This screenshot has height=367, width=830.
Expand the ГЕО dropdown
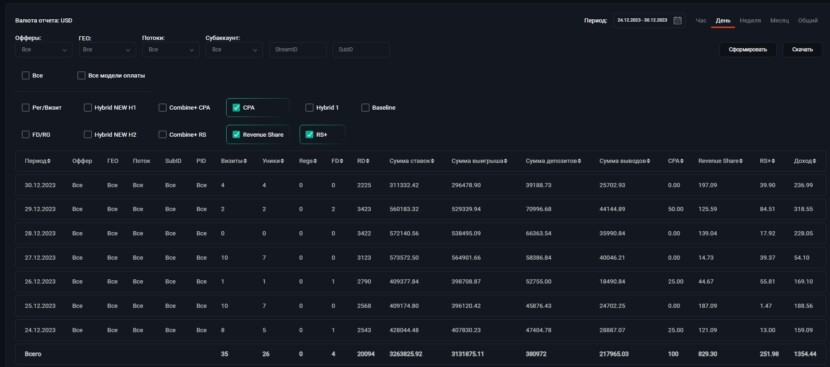tap(107, 50)
